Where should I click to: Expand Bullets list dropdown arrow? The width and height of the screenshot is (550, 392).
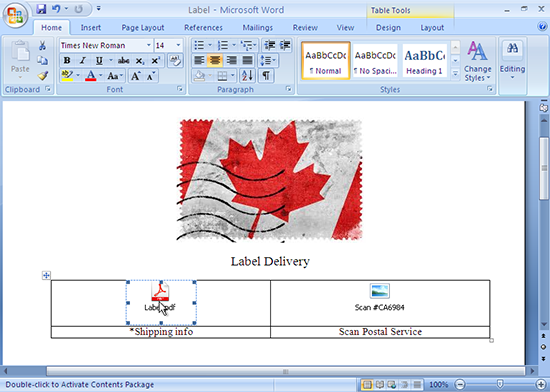[x=210, y=45]
